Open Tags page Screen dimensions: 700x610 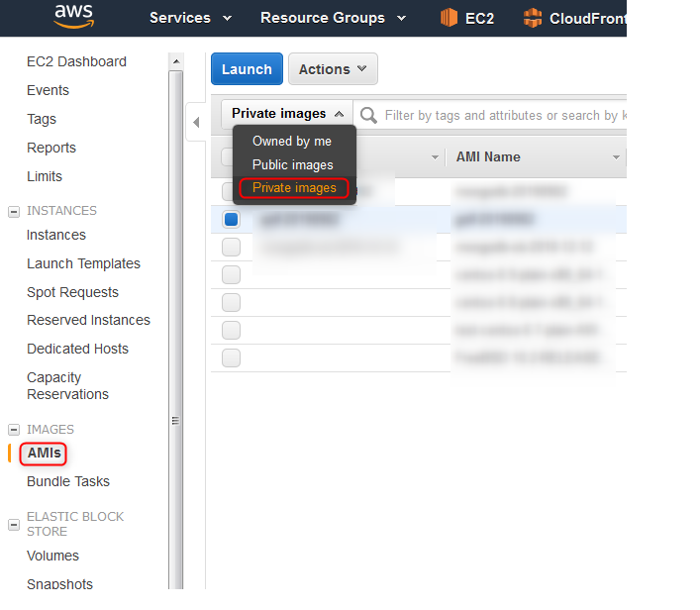tap(42, 119)
